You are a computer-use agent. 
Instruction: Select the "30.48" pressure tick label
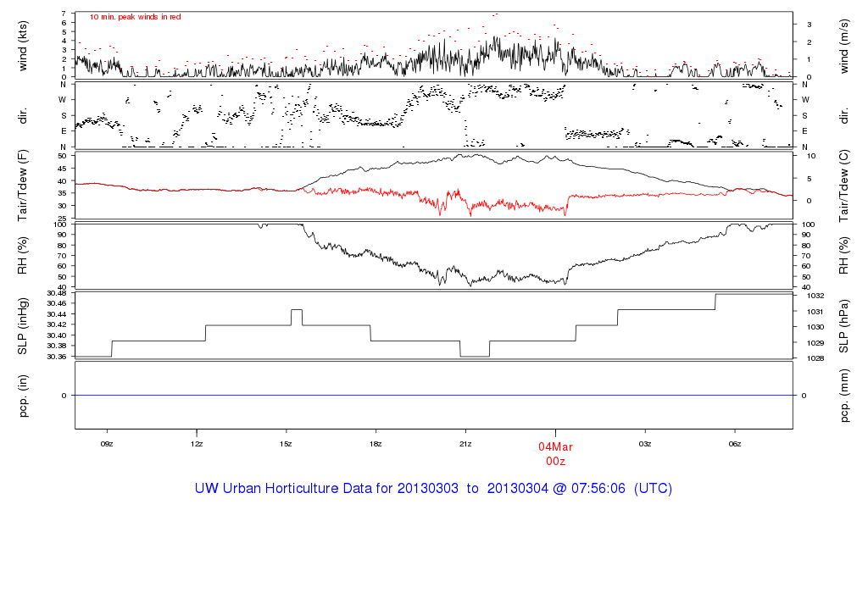(x=57, y=293)
